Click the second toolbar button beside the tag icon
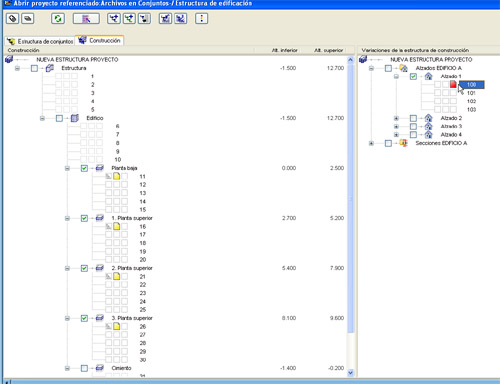 click(28, 19)
